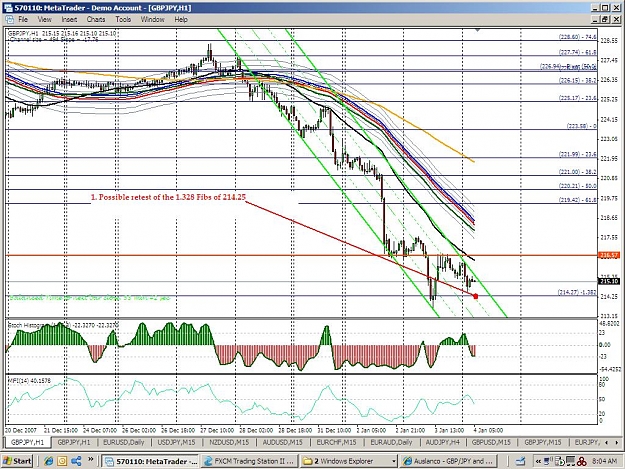Viewport: 625px width, 469px height.
Task: Launch Internet Explorer from Quick Launch
Action: [49, 461]
